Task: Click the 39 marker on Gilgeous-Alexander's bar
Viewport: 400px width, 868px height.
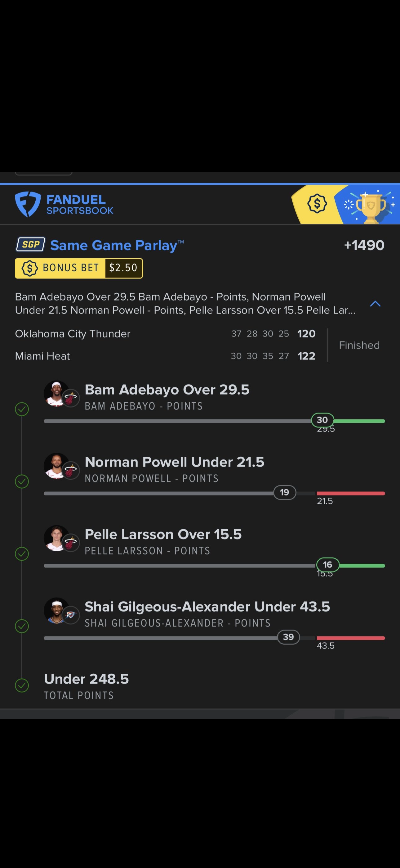Action: click(288, 637)
